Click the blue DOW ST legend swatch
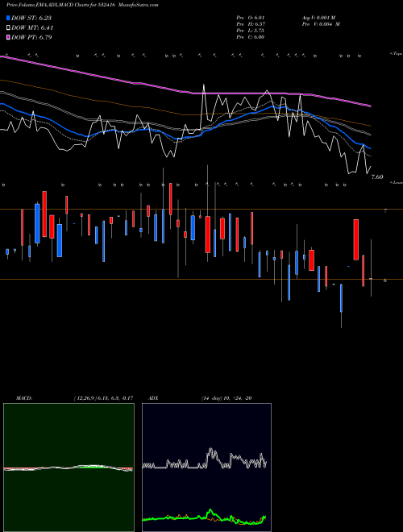Viewport: 403px width, 532px height. 8,18
